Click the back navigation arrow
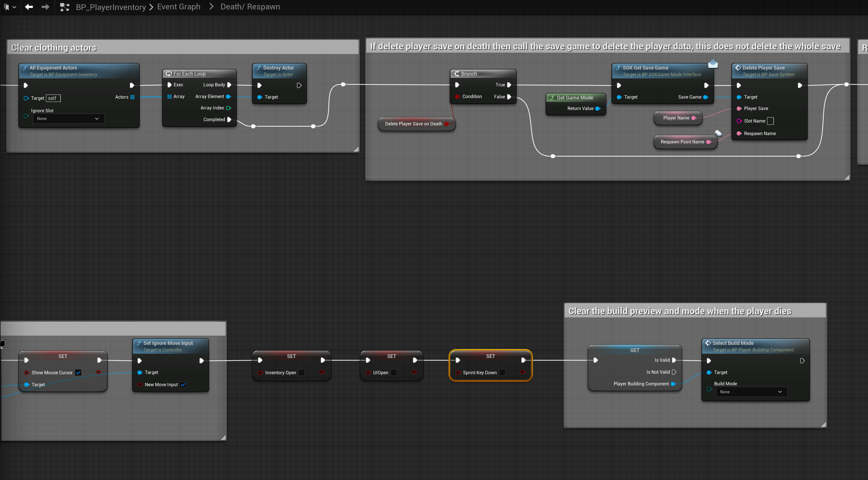The height and width of the screenshot is (480, 868). tap(29, 7)
